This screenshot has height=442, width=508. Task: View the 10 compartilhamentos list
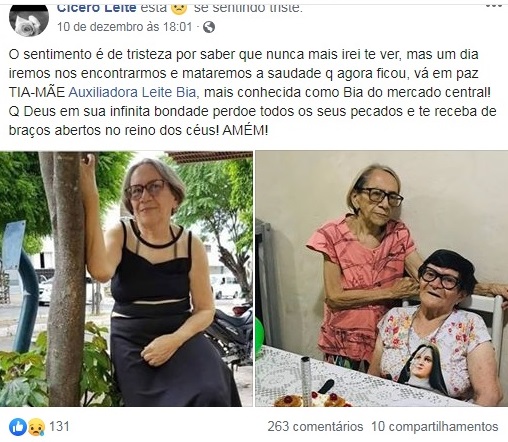tap(435, 426)
